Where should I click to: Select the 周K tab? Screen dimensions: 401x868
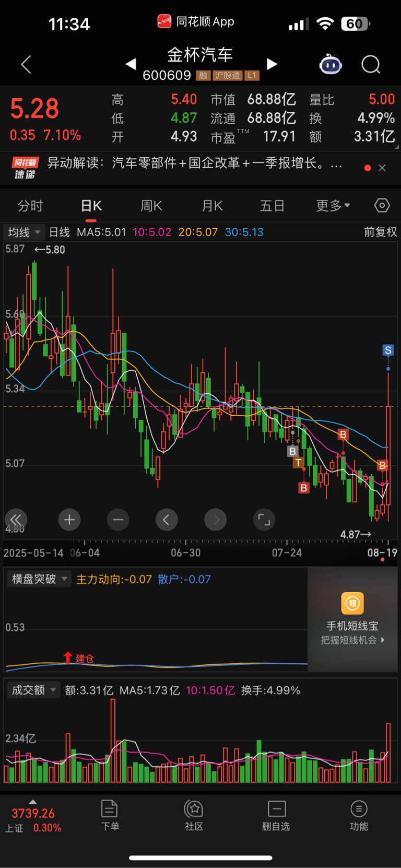151,206
